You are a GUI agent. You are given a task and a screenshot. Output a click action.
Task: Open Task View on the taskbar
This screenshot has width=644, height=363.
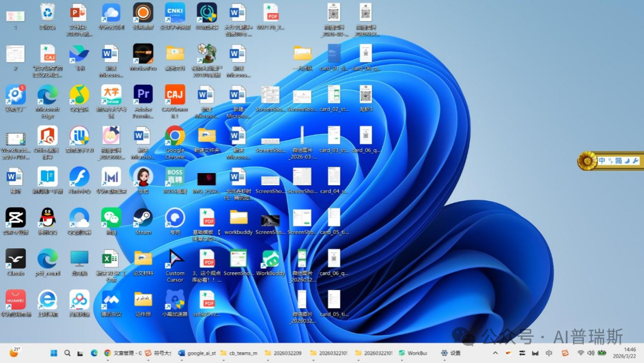pos(80,353)
